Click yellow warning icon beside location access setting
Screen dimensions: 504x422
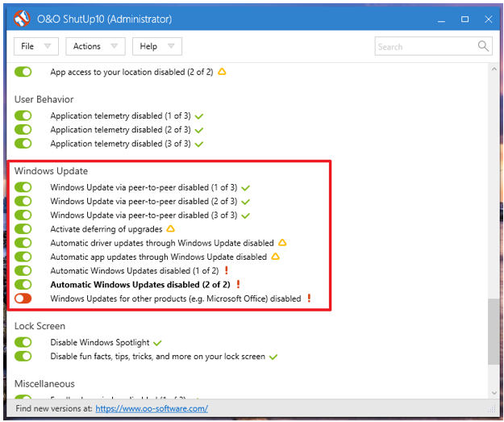pos(222,72)
